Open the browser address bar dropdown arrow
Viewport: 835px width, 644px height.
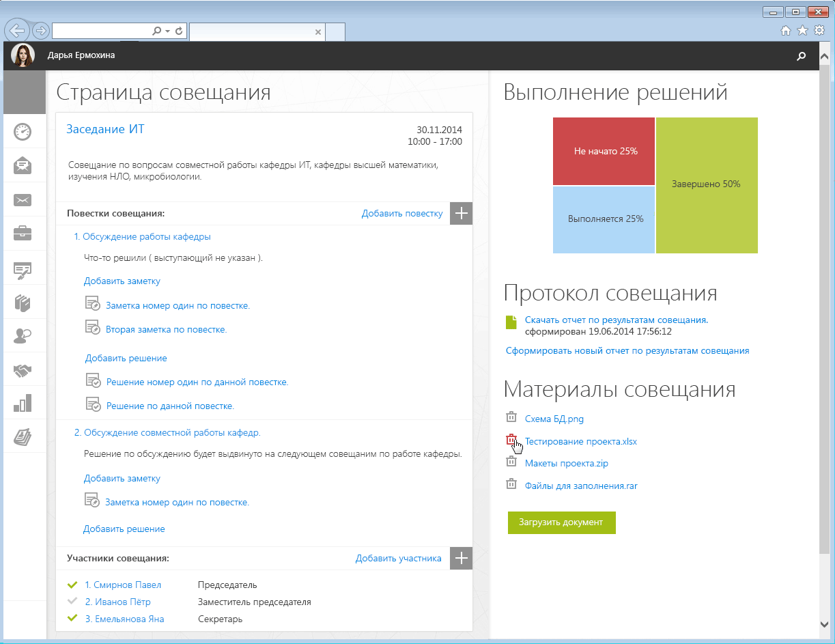(x=167, y=31)
